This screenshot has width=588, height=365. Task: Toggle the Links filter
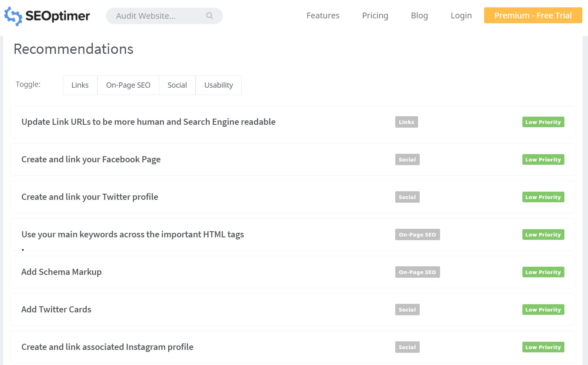click(80, 85)
